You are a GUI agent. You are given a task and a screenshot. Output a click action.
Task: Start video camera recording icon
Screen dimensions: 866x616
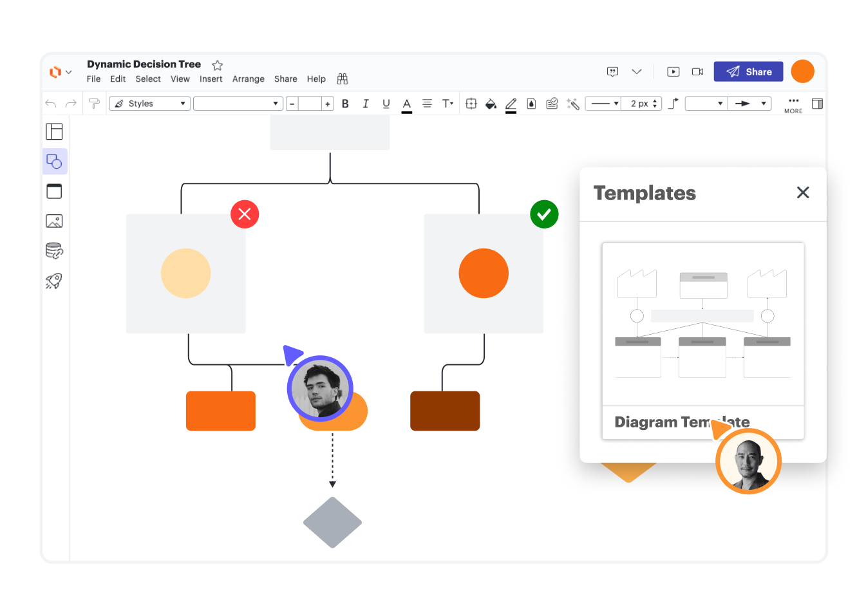(697, 71)
